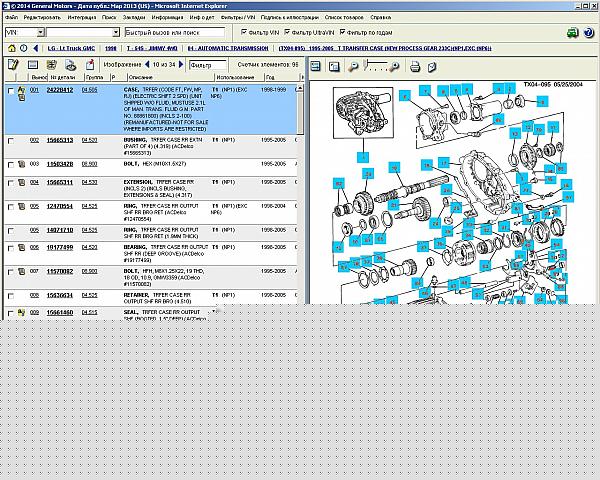Screen dimensions: 600x480
Task: Open part number 24228412 link
Action: [60, 90]
